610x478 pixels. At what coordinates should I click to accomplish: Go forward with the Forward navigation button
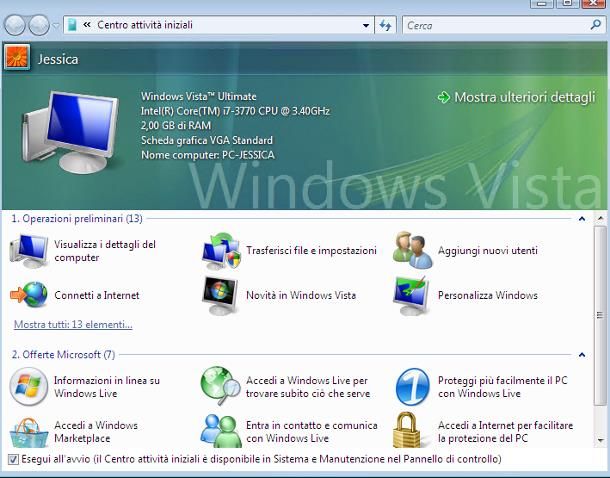pyautogui.click(x=39, y=25)
